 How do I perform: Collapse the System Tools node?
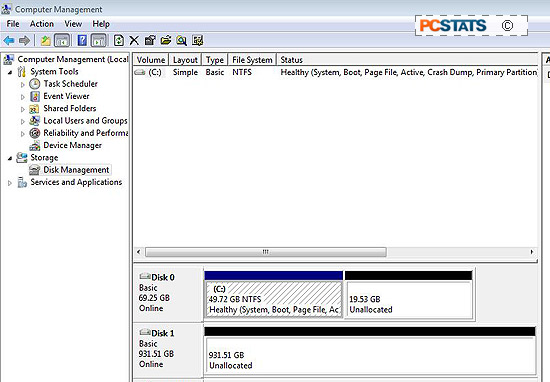10,72
